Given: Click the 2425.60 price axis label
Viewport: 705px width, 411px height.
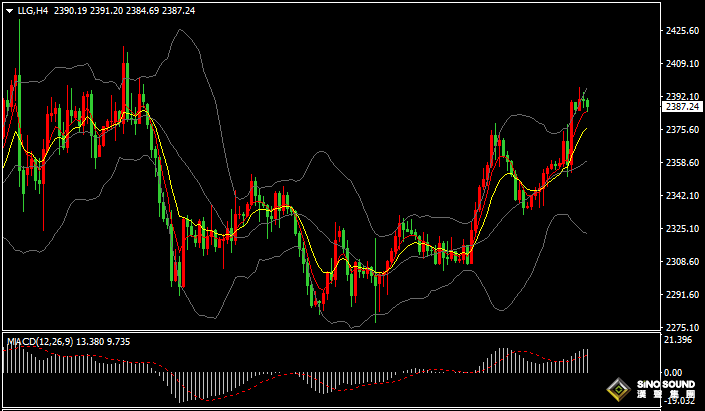Looking at the screenshot, I should tap(681, 31).
